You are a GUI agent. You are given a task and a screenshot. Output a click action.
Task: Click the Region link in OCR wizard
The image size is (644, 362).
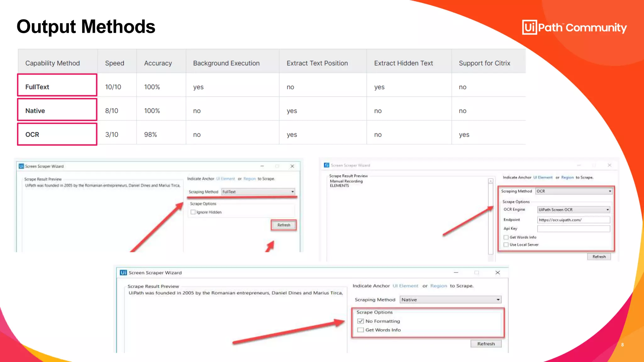point(567,178)
